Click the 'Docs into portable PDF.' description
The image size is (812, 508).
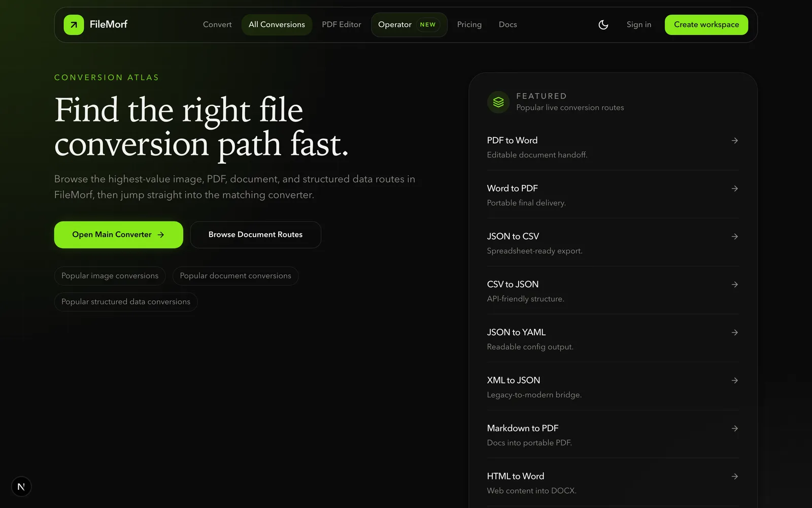pos(529,443)
